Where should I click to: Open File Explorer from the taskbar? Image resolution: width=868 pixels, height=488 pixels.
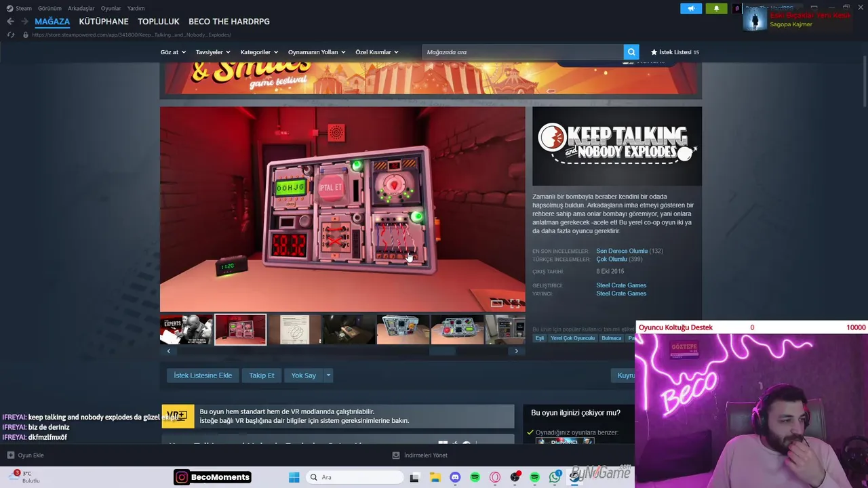click(435, 477)
